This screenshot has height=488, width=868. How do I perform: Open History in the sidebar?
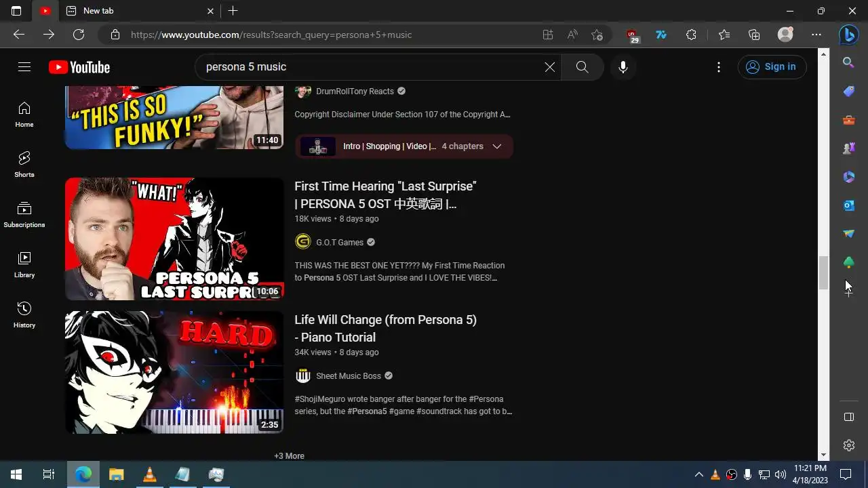[x=24, y=315]
